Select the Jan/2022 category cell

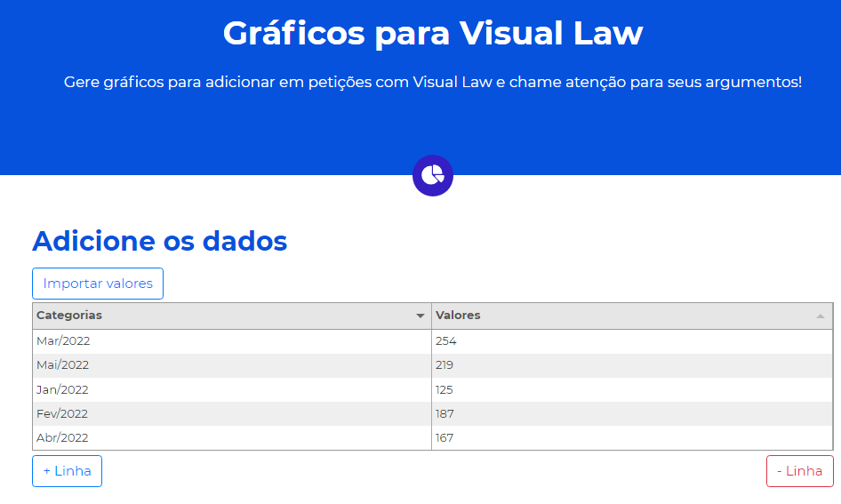[232, 390]
